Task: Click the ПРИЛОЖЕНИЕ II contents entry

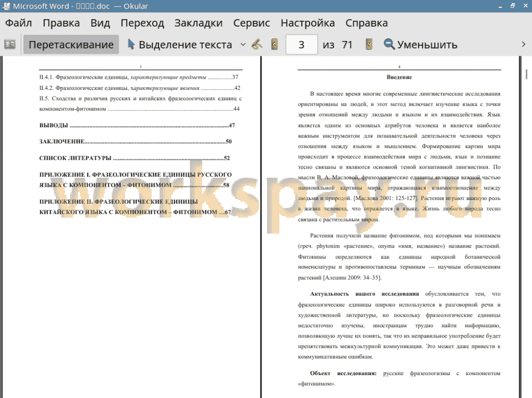Action: 135,206
